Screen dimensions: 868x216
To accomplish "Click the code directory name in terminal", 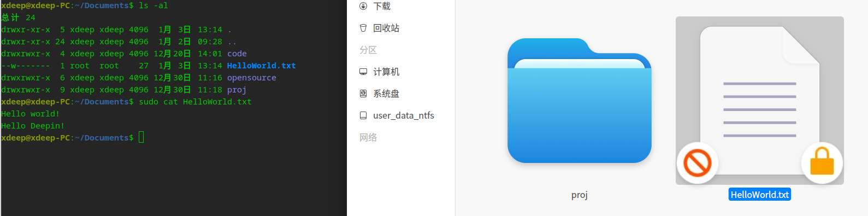I will pos(237,54).
